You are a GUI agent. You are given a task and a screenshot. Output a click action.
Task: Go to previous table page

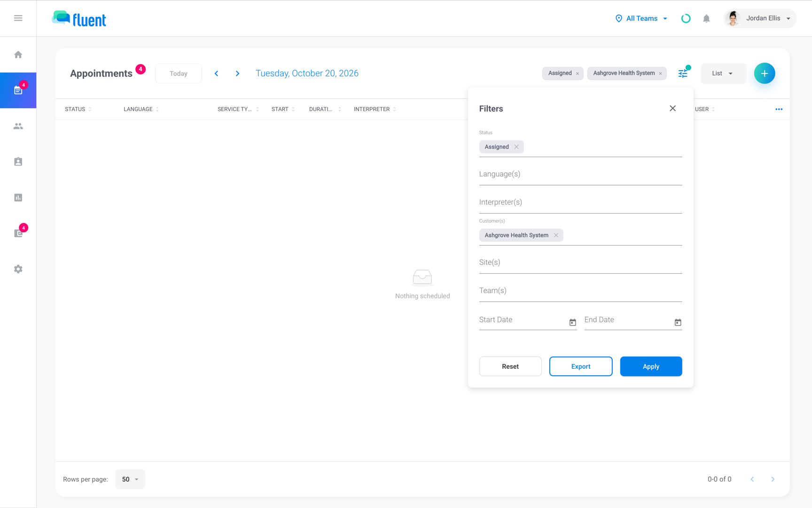[752, 479]
